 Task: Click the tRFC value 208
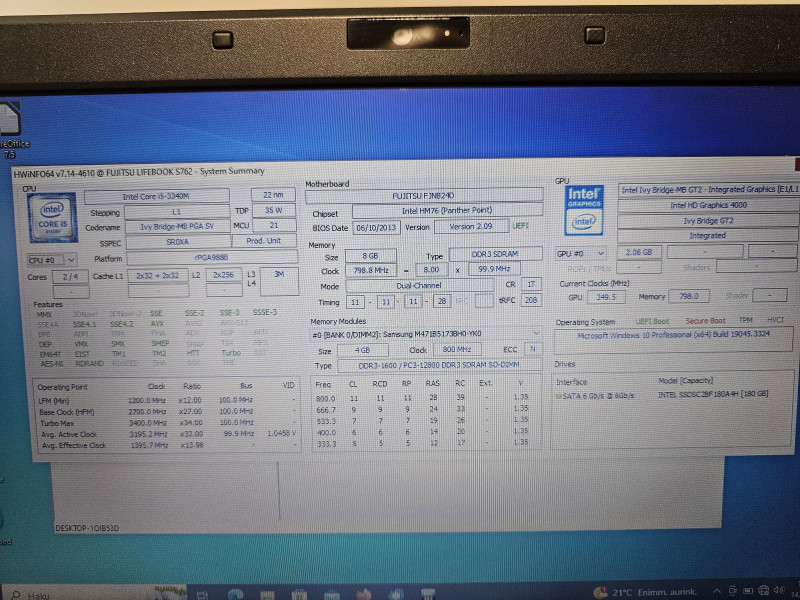531,300
